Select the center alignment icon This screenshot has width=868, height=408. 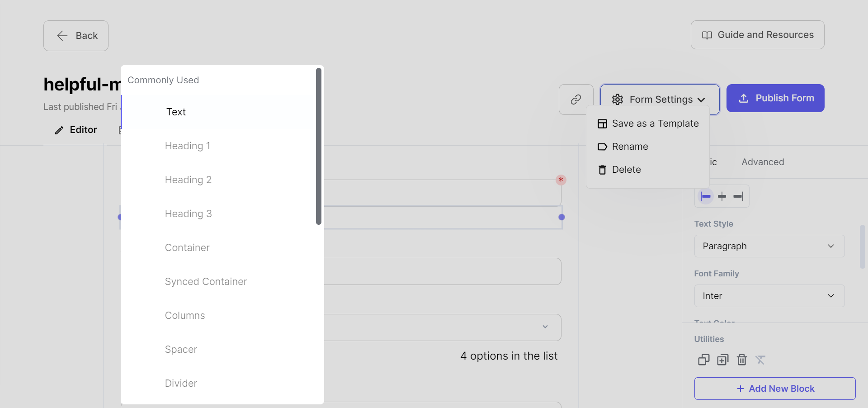(722, 196)
